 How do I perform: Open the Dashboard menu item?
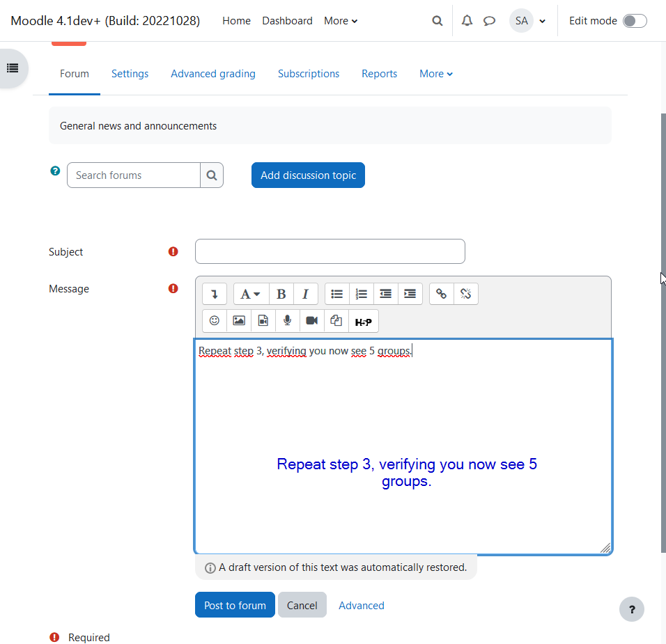click(x=287, y=21)
